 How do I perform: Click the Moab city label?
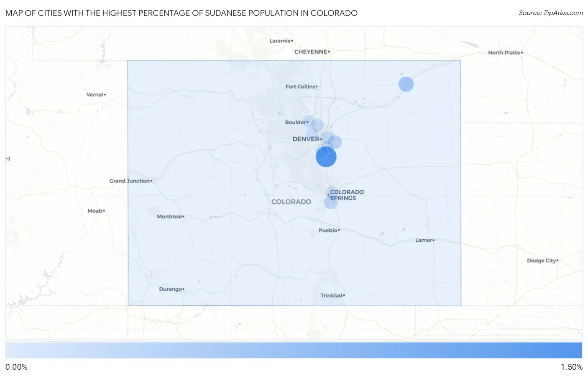click(95, 211)
